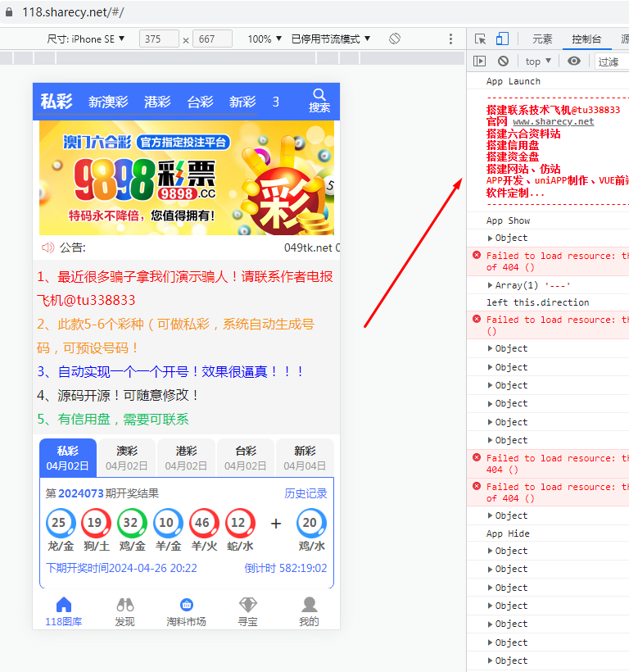This screenshot has height=672, width=629.
Task: Click the console 过滤 filter field
Action: [612, 61]
